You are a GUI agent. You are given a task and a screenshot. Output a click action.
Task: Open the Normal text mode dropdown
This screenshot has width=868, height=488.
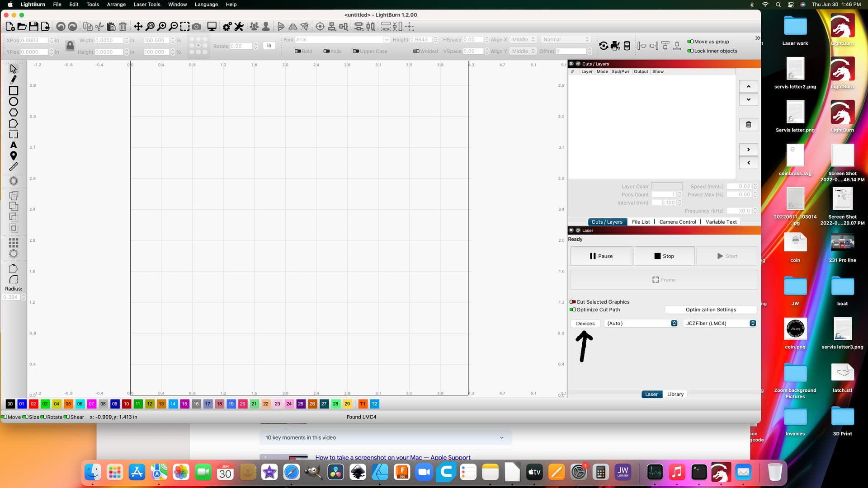566,40
